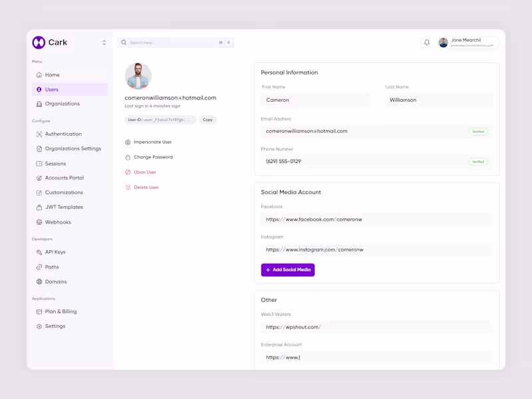Click the Webhooks icon

point(39,222)
